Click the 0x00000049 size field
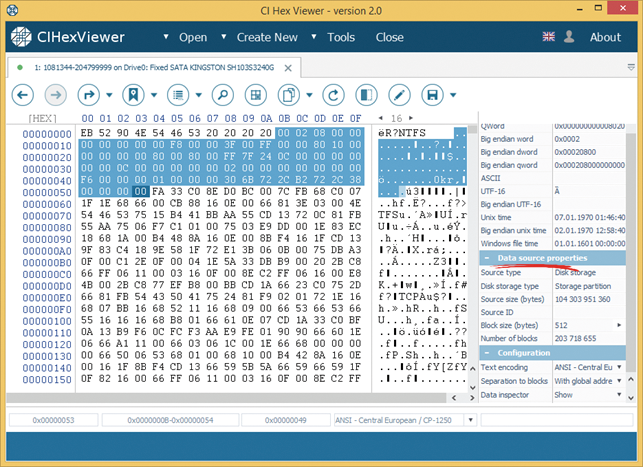The width and height of the screenshot is (643, 467). (x=286, y=420)
